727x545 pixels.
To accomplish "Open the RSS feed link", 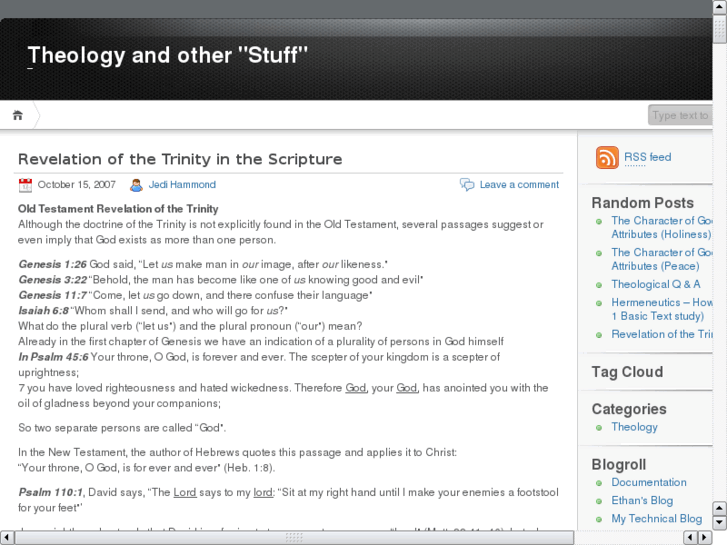I will coord(647,157).
